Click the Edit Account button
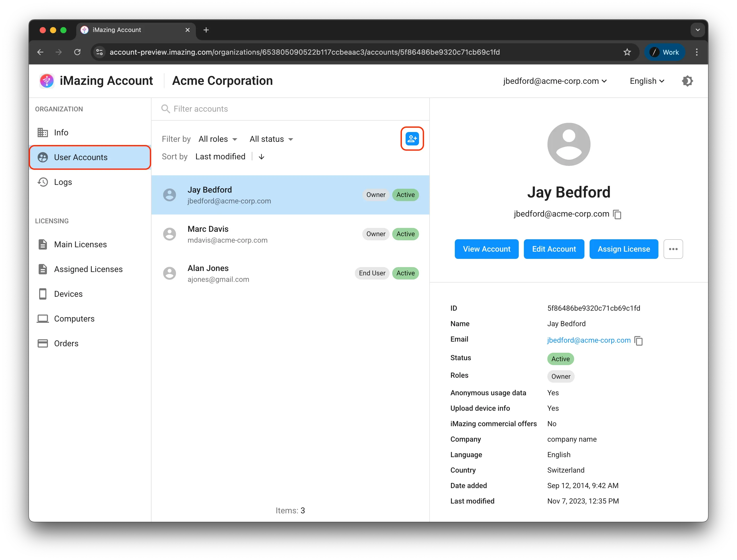The width and height of the screenshot is (737, 560). [x=554, y=249]
